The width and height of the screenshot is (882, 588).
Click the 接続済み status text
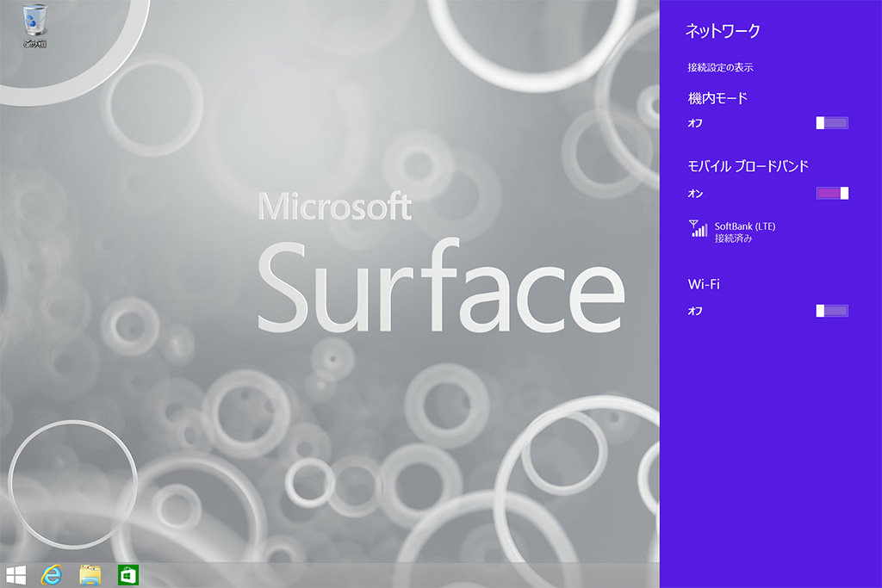click(733, 238)
